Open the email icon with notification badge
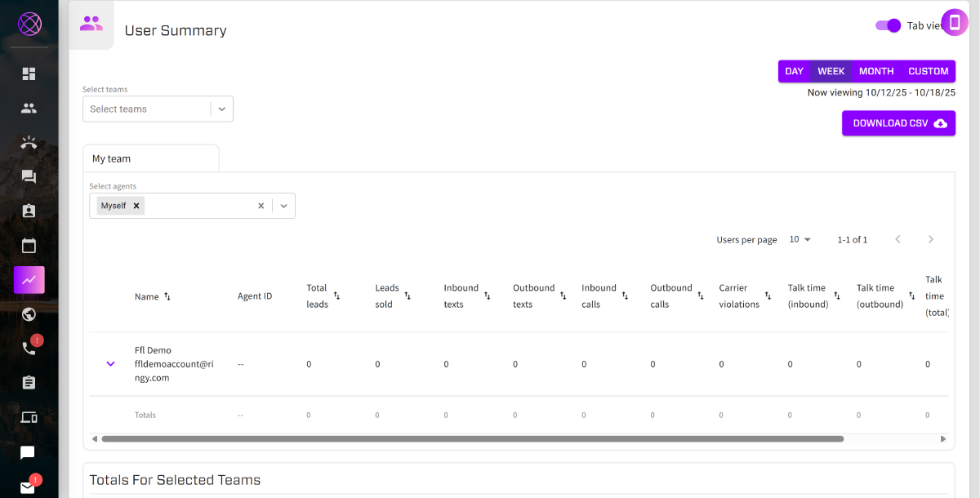The width and height of the screenshot is (980, 498). tap(29, 487)
